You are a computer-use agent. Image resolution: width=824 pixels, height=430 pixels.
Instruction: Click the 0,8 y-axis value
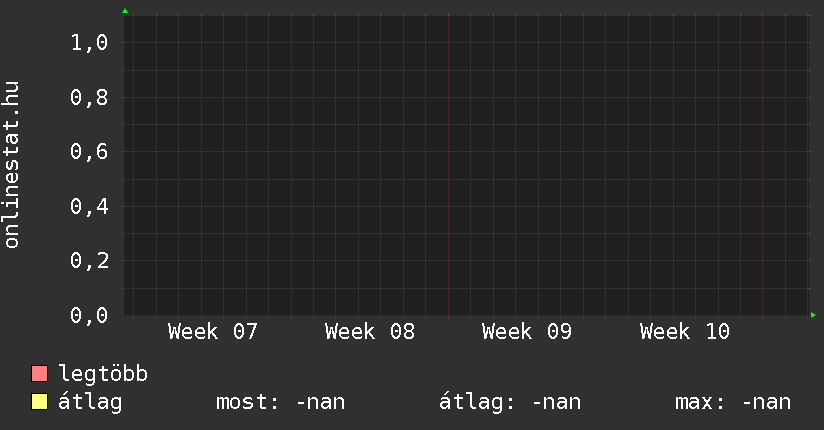(x=89, y=98)
